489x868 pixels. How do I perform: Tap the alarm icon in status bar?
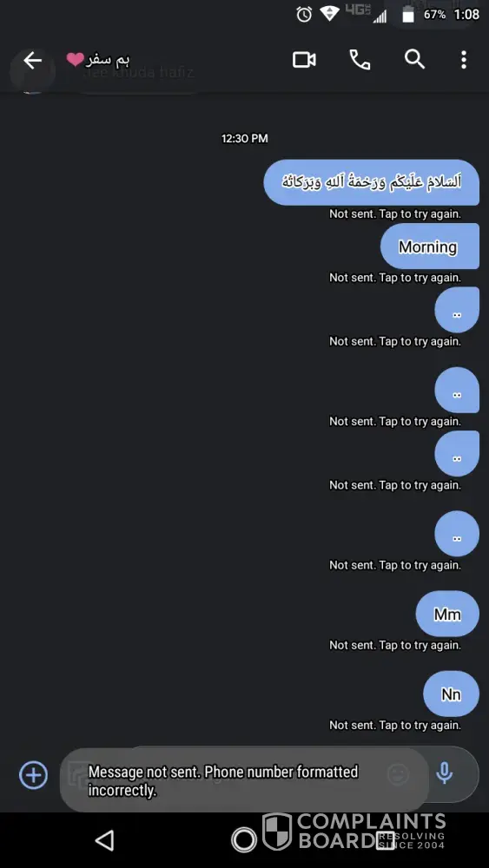click(x=304, y=15)
